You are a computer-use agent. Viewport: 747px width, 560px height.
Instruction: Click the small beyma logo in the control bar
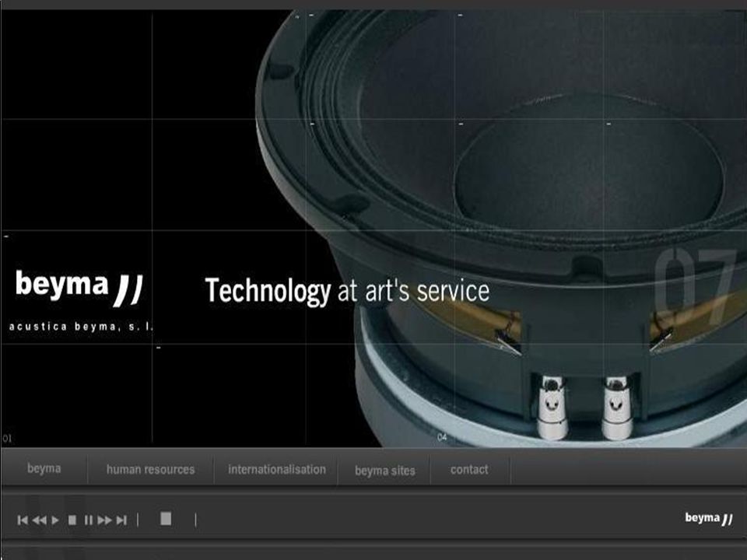pos(708,518)
